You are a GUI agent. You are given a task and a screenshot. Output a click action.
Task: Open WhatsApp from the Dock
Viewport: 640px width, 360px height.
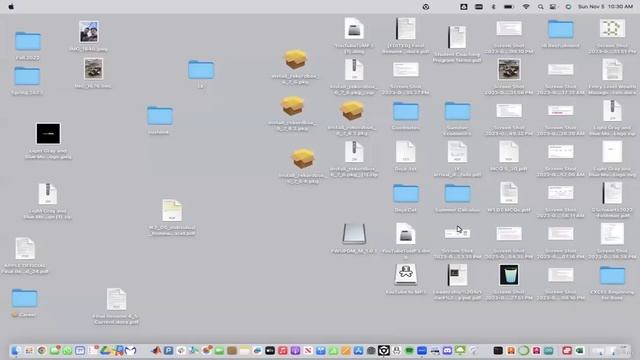tap(67, 351)
